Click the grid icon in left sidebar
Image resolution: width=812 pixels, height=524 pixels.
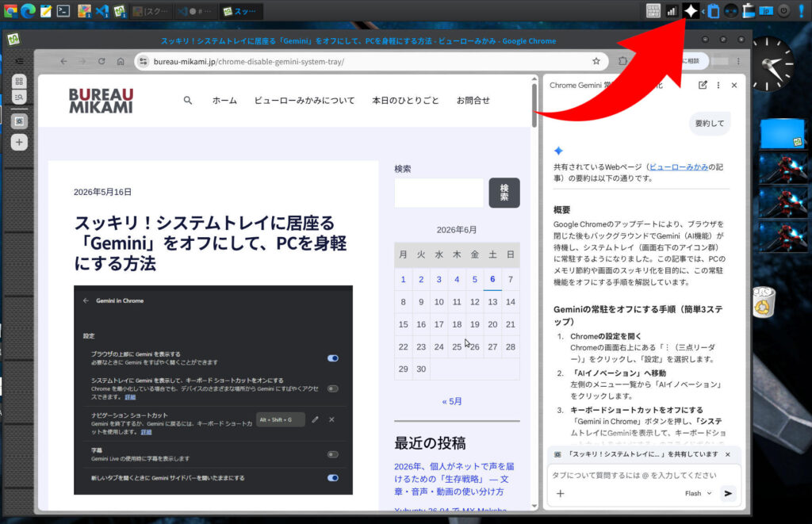click(19, 82)
